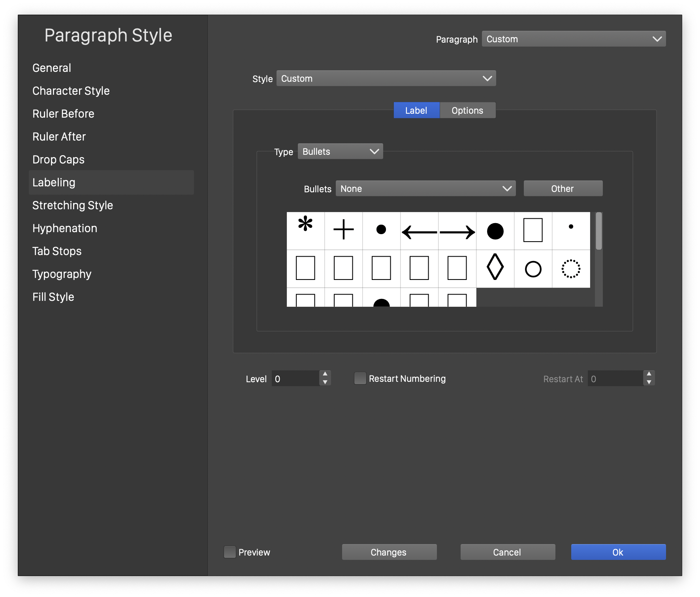Choose the diamond outline bullet
Screen dimensions: 700x597
pos(495,268)
